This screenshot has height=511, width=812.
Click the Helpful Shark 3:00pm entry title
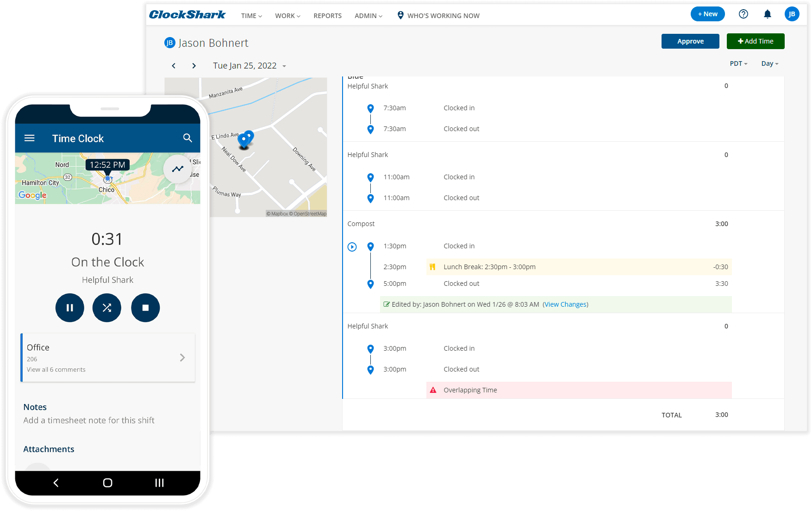point(368,326)
